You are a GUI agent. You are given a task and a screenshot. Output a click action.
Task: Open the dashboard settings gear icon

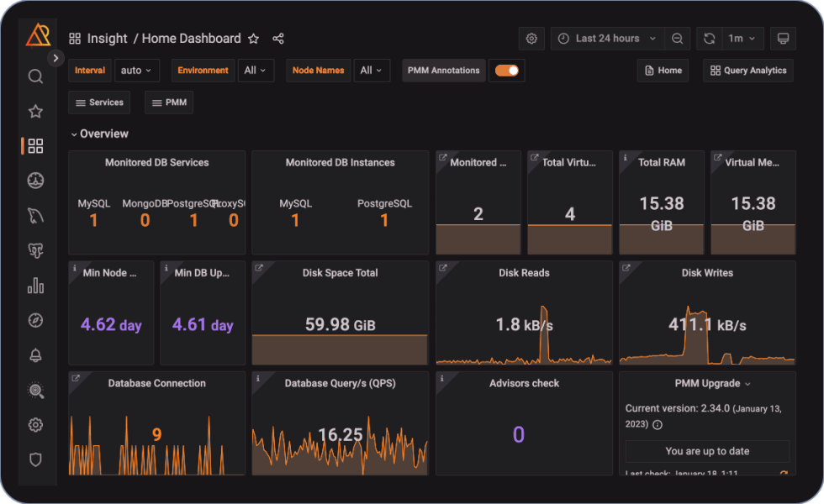531,38
